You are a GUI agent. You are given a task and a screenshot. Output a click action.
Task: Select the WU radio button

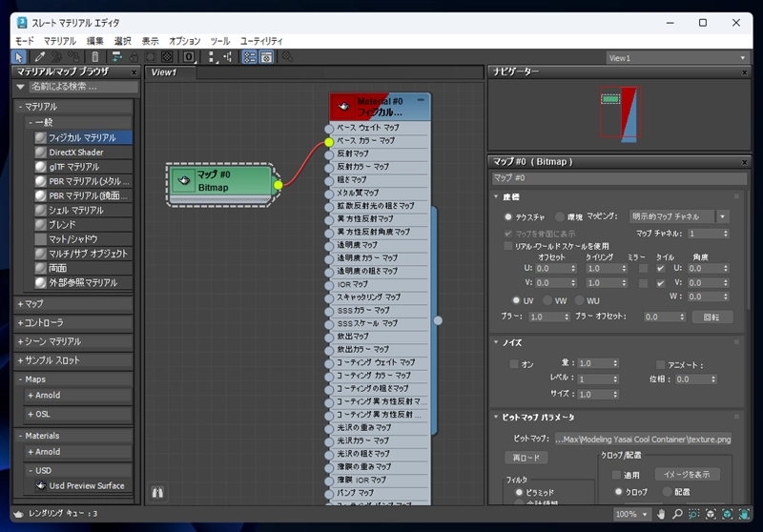(579, 300)
